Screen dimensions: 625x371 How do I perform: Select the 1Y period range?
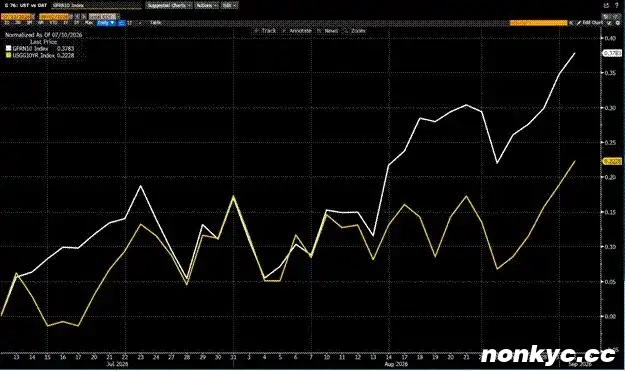click(65, 23)
